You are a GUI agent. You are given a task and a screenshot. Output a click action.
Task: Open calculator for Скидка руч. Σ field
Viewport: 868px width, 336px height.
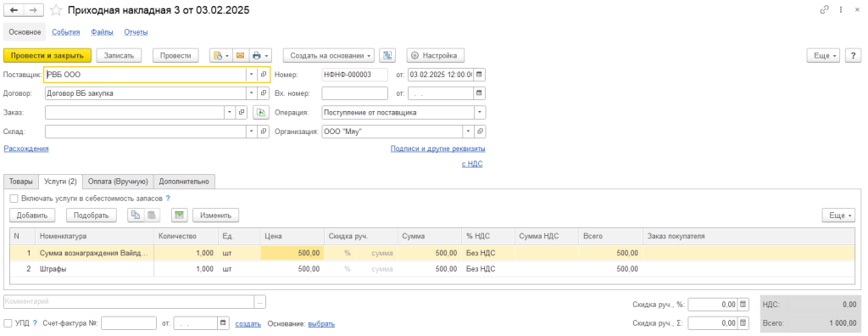[x=743, y=322]
